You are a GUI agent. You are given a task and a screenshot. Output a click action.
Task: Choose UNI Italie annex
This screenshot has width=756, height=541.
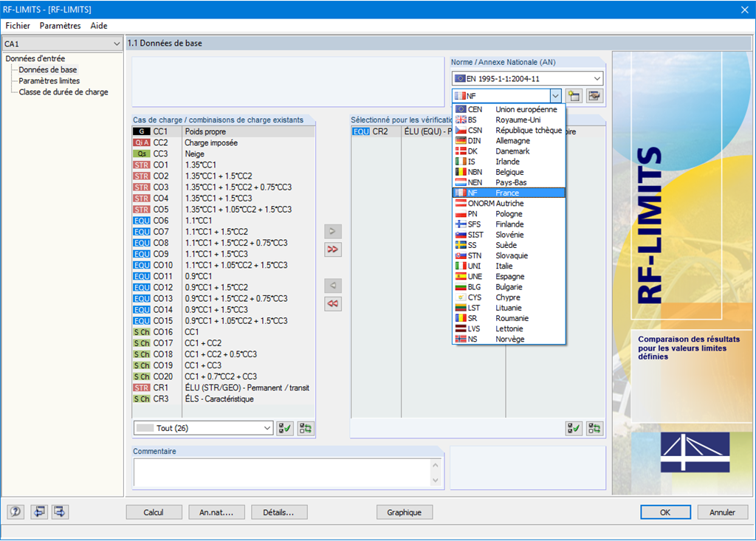[509, 266]
